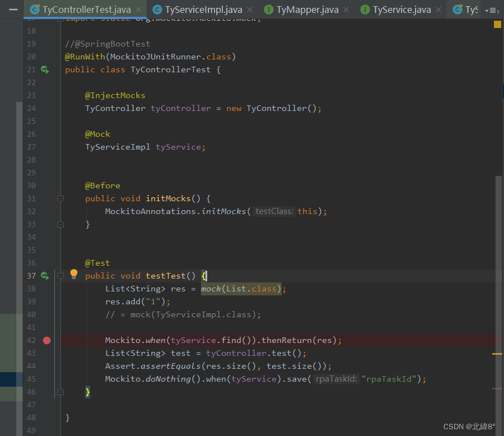Click the tyService field on line 27
504x436 pixels.
[x=178, y=147]
